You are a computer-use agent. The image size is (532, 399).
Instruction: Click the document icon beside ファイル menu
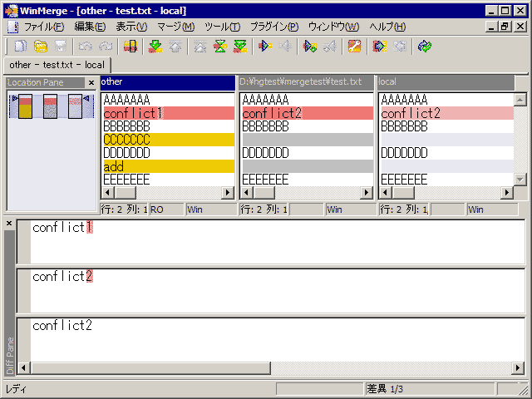pos(13,27)
